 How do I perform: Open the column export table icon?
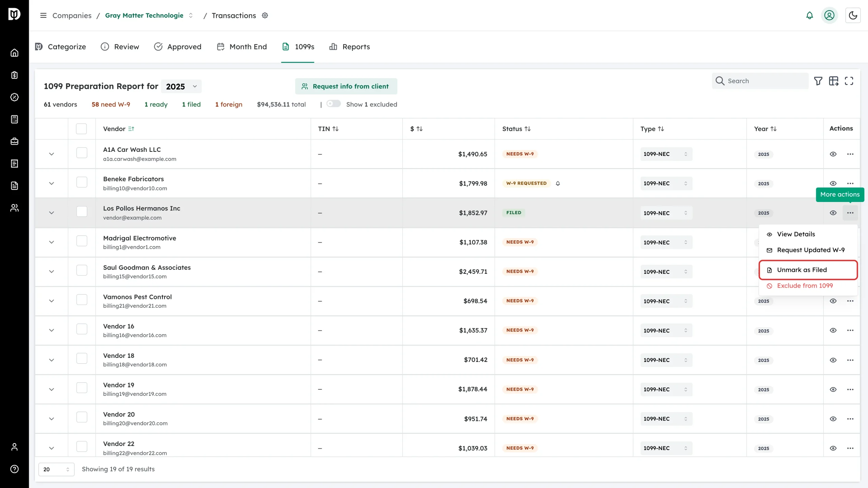[833, 81]
